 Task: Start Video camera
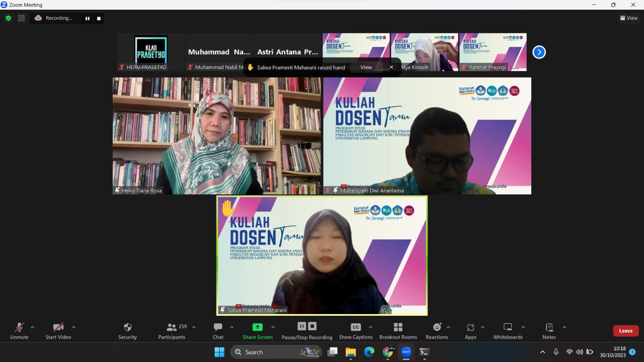pos(58,331)
